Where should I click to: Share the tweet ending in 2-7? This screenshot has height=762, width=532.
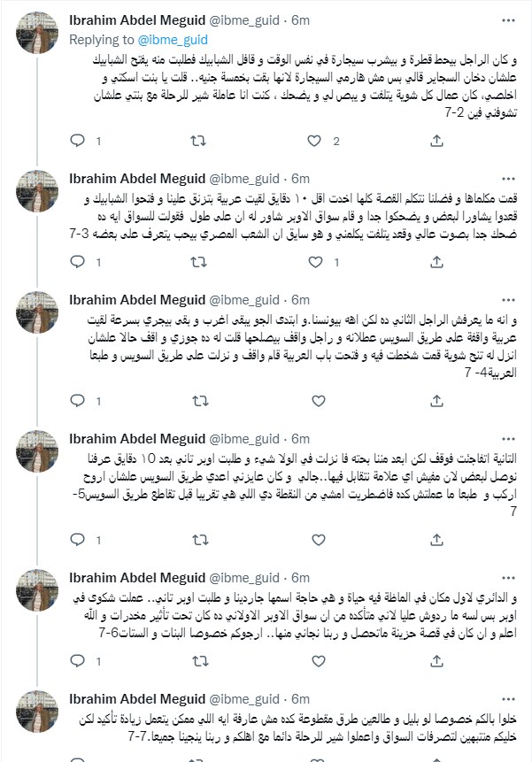(x=436, y=141)
